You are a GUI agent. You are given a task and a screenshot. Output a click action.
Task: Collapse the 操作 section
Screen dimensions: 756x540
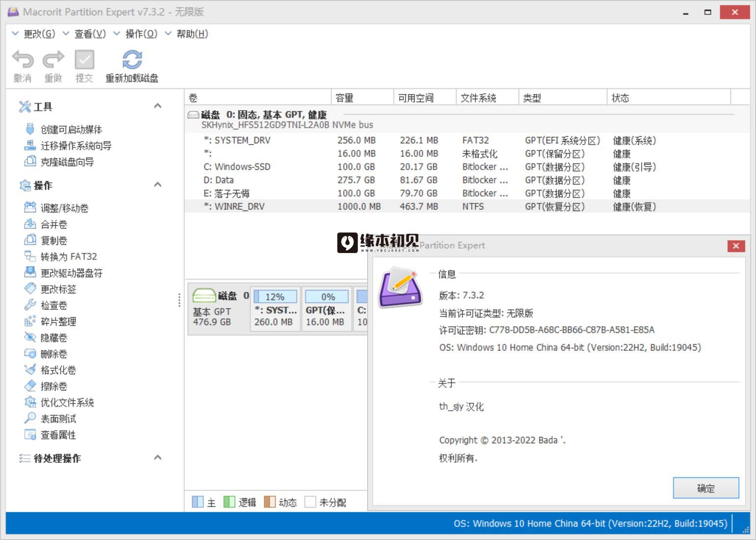(x=157, y=185)
